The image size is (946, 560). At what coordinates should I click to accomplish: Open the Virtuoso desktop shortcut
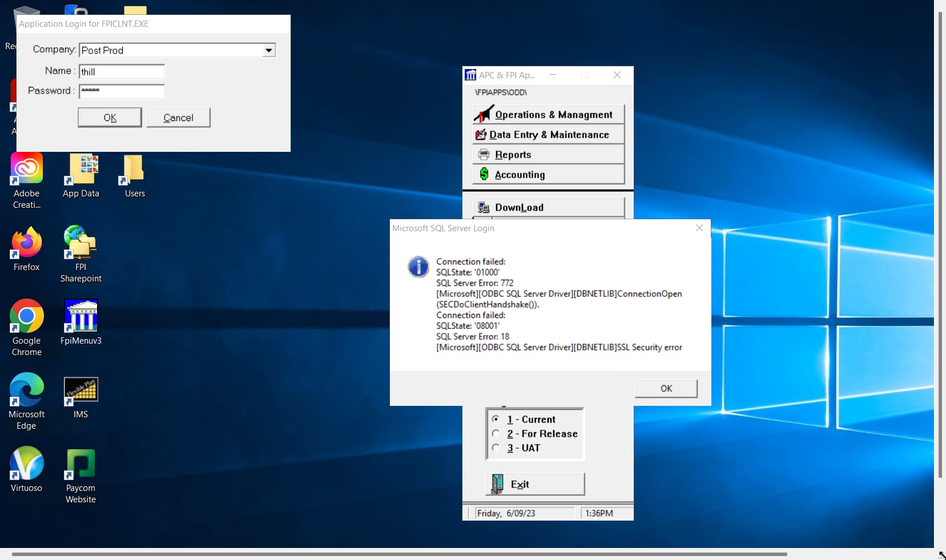click(26, 464)
